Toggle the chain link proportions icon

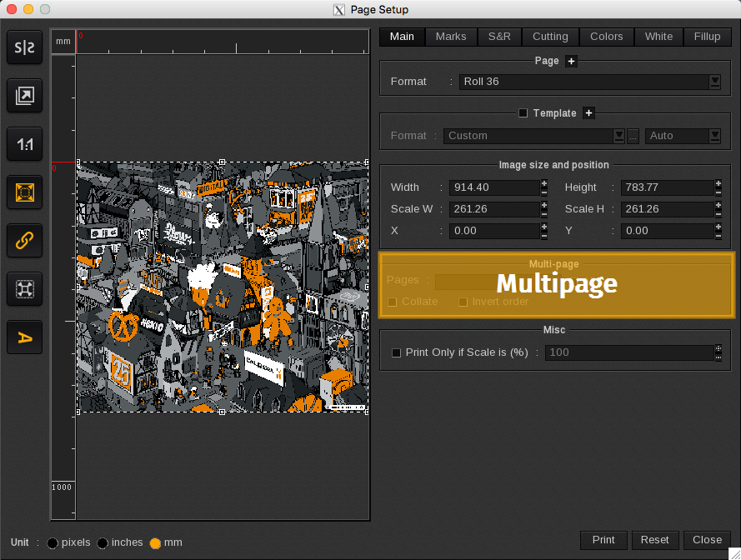(x=25, y=241)
